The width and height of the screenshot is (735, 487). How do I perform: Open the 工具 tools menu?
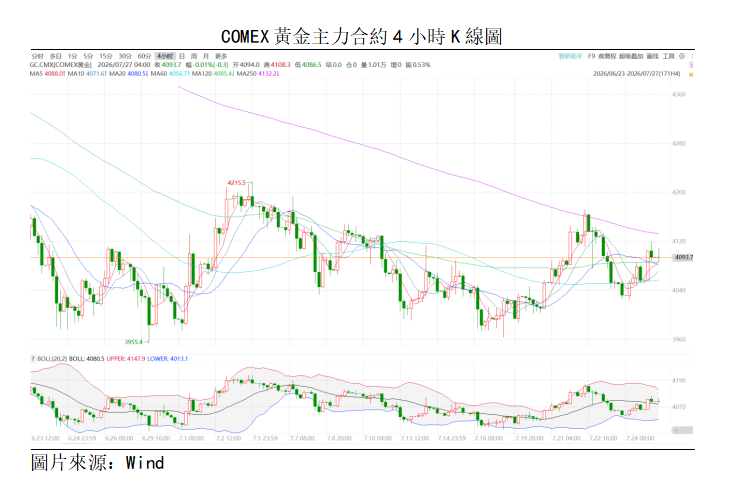pyautogui.click(x=668, y=56)
